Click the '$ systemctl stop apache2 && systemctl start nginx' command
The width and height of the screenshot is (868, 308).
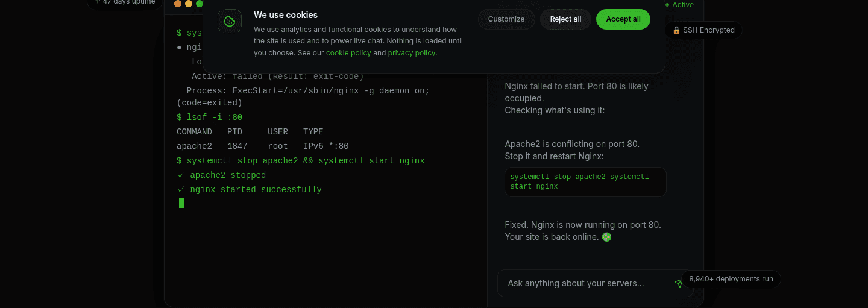pos(301,161)
